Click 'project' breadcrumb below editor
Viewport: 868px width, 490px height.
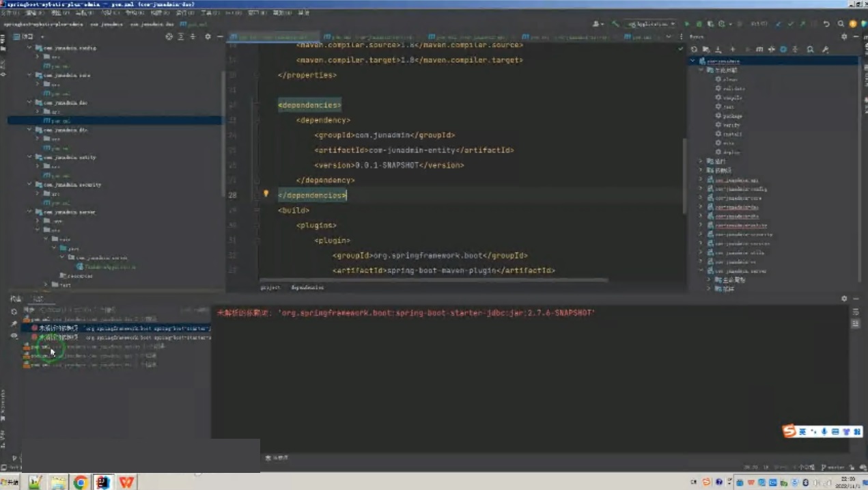[270, 288]
